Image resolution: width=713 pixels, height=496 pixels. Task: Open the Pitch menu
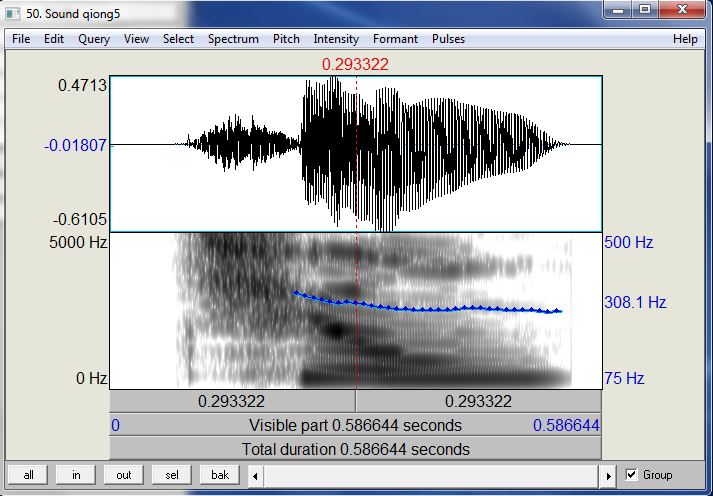286,39
